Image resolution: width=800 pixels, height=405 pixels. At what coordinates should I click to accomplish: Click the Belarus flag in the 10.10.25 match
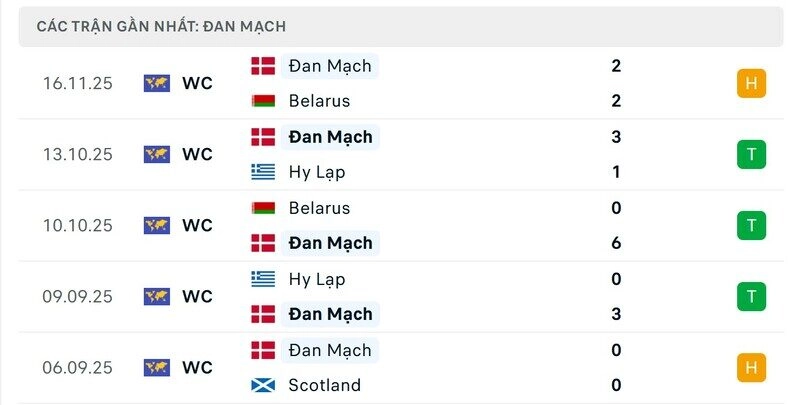263,208
